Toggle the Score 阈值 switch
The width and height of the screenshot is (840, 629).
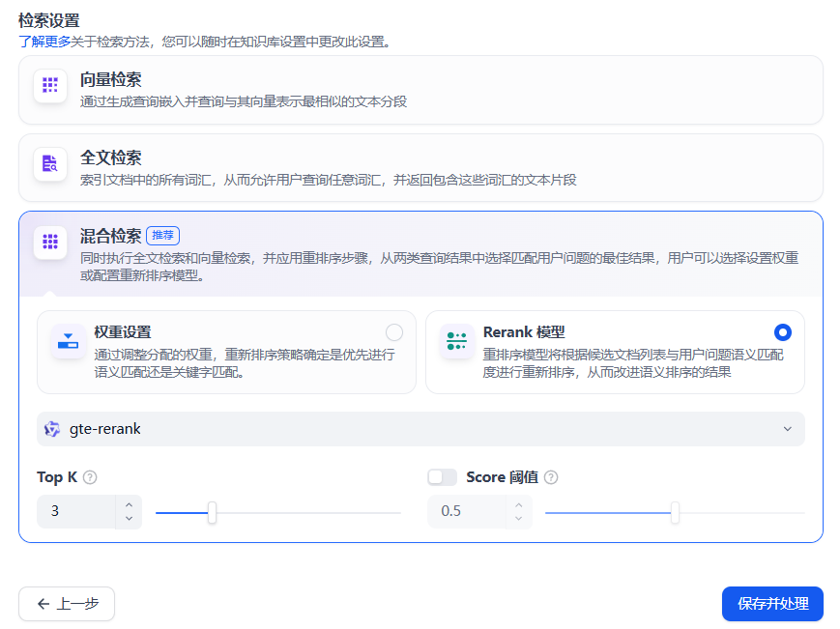tap(442, 477)
